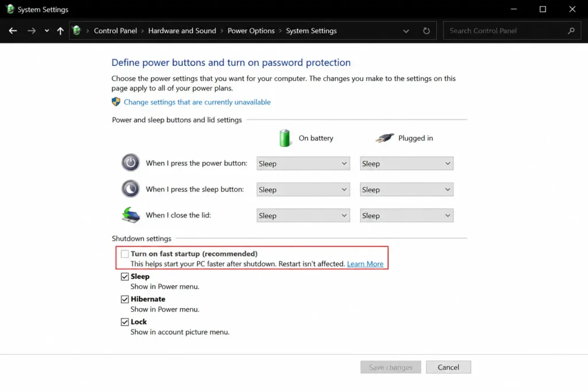Focus the Search Control Panel field
The width and height of the screenshot is (588, 392).
click(x=512, y=31)
